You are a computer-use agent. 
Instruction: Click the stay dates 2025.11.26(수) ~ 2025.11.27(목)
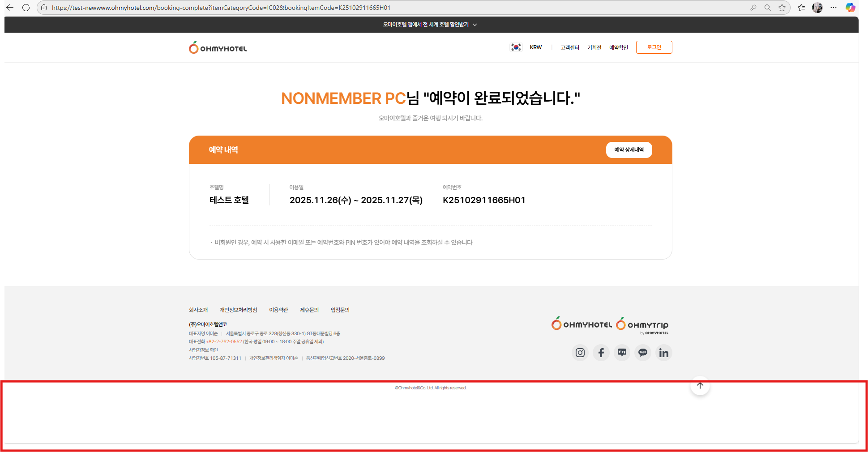click(x=356, y=200)
